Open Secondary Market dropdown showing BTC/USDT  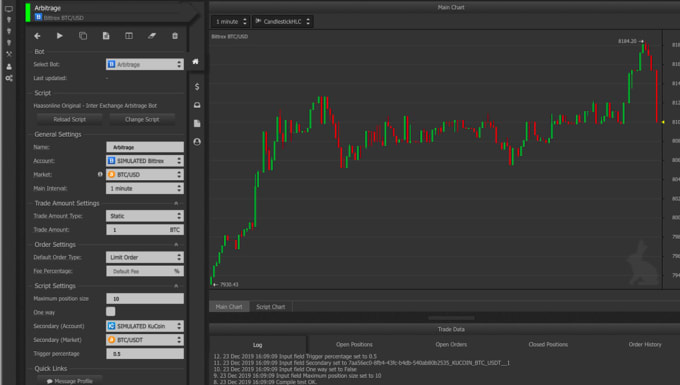tap(145, 340)
